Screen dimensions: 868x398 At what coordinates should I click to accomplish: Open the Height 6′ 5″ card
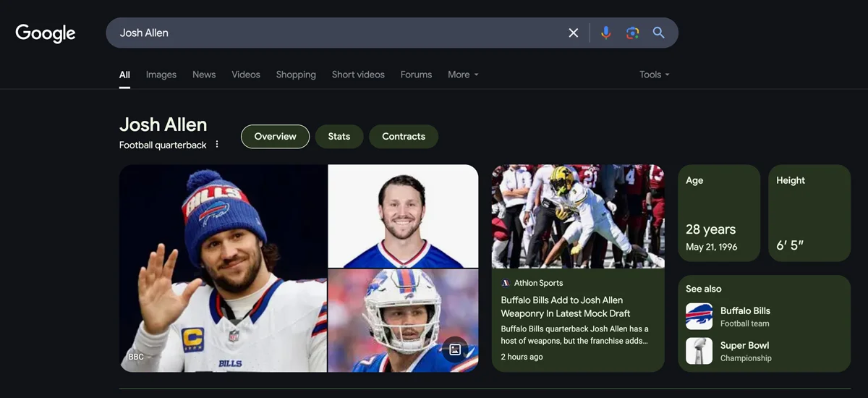809,213
